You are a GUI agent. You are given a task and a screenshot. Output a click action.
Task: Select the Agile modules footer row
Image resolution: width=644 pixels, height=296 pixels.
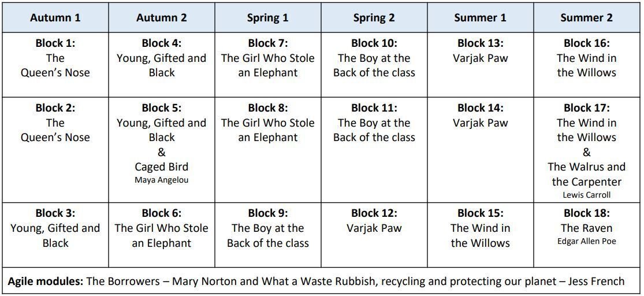click(321, 281)
